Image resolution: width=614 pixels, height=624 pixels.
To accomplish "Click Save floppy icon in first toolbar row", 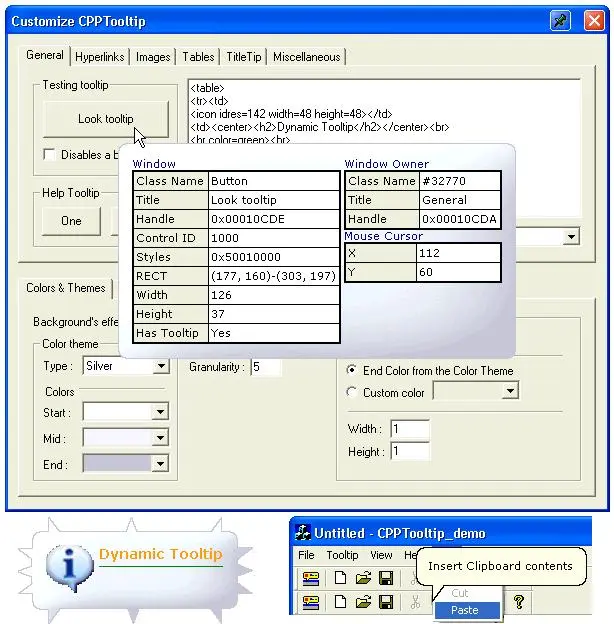I will (386, 578).
